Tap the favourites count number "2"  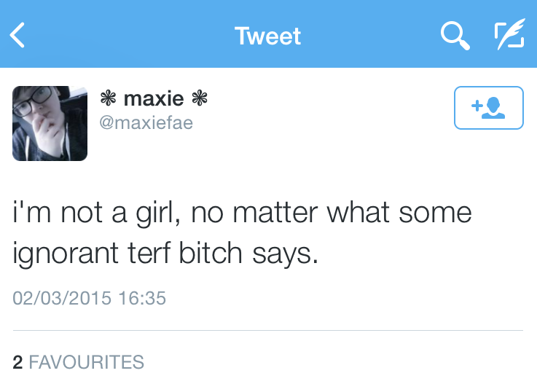(17, 362)
